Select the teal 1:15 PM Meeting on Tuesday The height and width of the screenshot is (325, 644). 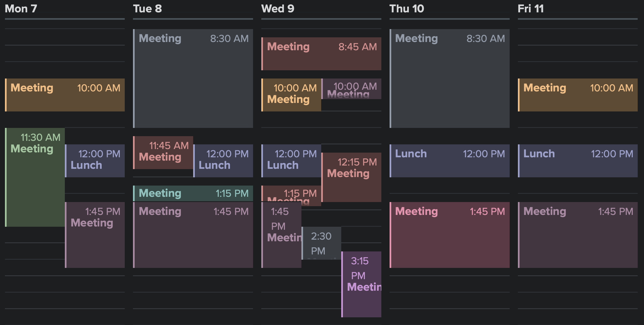(x=193, y=193)
